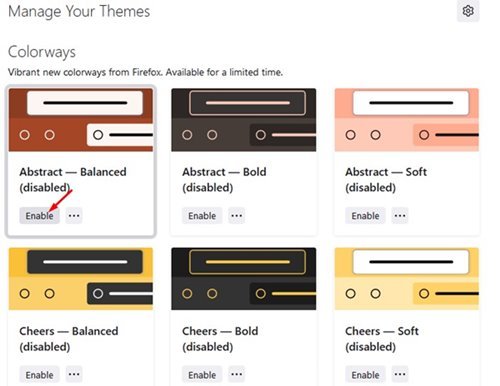Select the Abstract — Balanced preview image
Screen dimensions: 500x386
pos(81,120)
